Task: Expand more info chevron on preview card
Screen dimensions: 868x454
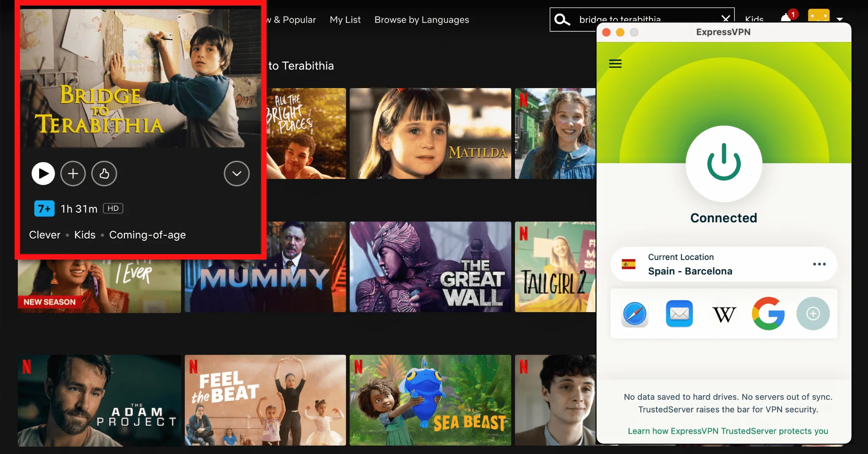Action: coord(236,174)
